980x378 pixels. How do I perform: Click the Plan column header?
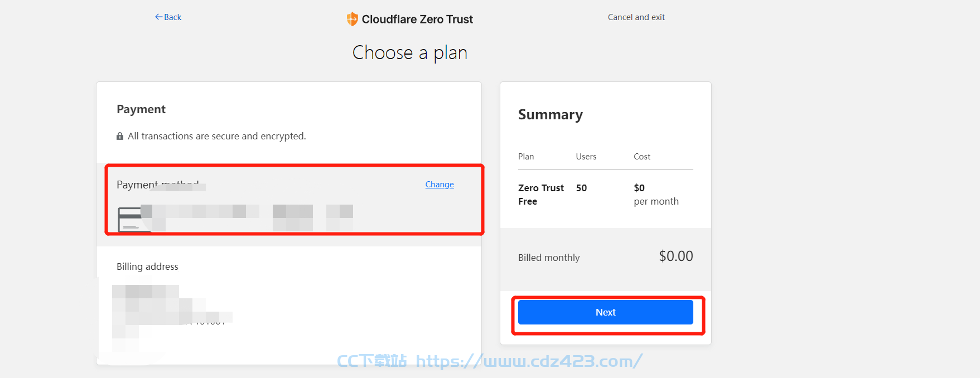pyautogui.click(x=526, y=157)
